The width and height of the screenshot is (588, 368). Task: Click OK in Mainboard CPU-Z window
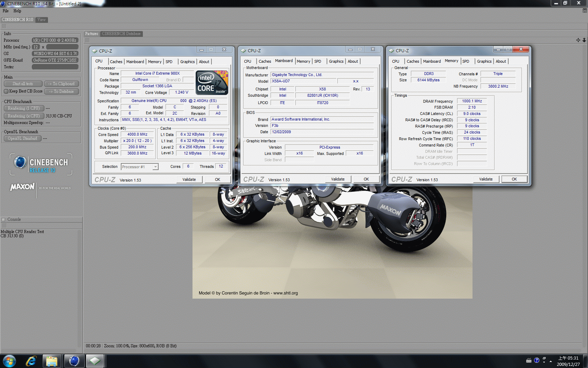tap(366, 179)
